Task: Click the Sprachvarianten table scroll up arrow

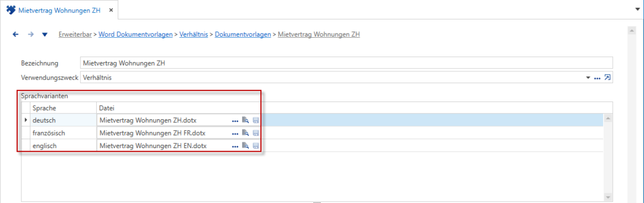Action: [607, 118]
